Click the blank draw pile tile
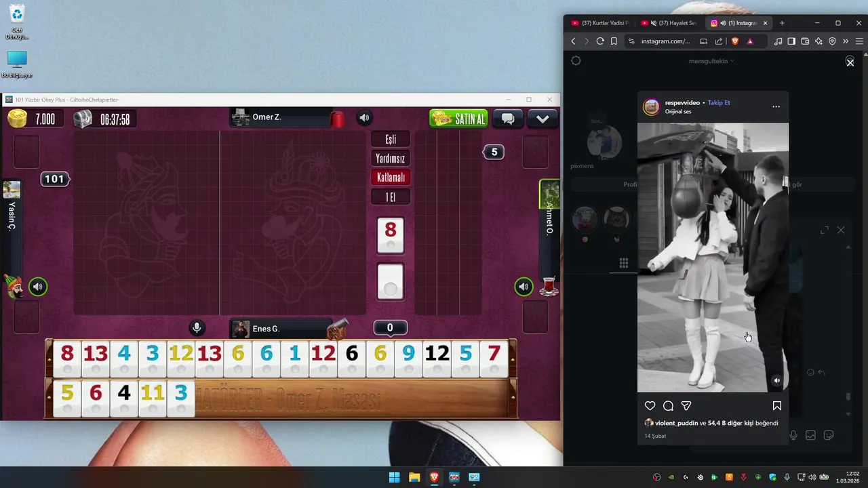This screenshot has width=868, height=488. pos(390,281)
